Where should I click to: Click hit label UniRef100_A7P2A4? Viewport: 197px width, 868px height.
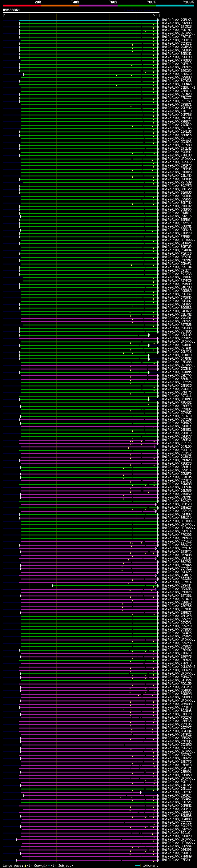point(177,860)
